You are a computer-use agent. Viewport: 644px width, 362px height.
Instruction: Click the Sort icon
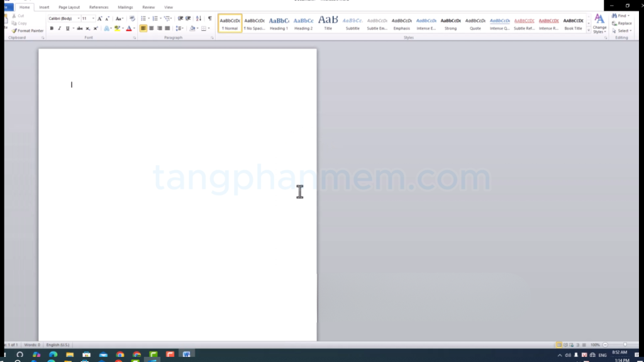pyautogui.click(x=199, y=18)
